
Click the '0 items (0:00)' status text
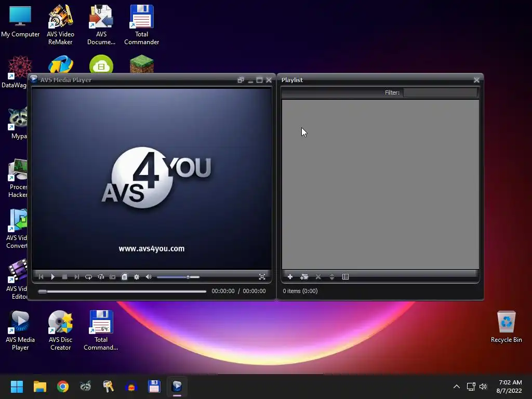300,291
